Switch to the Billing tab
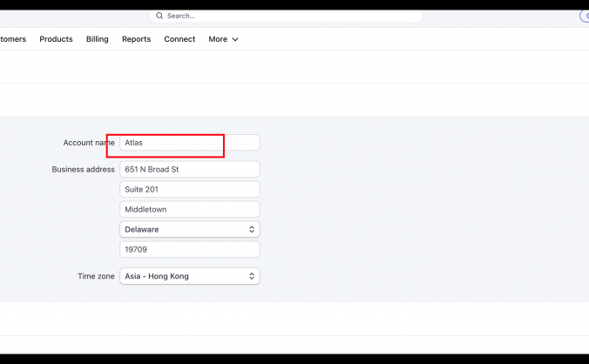589x364 pixels. pos(98,39)
